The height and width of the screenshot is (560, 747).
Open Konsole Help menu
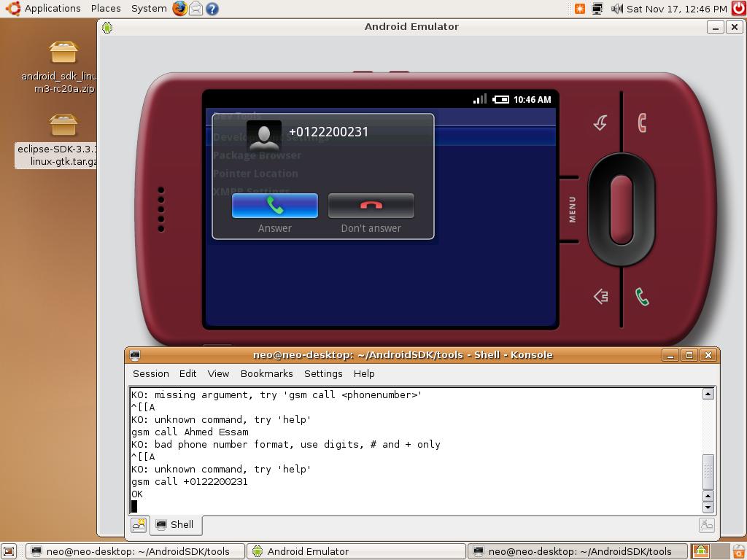tap(364, 374)
